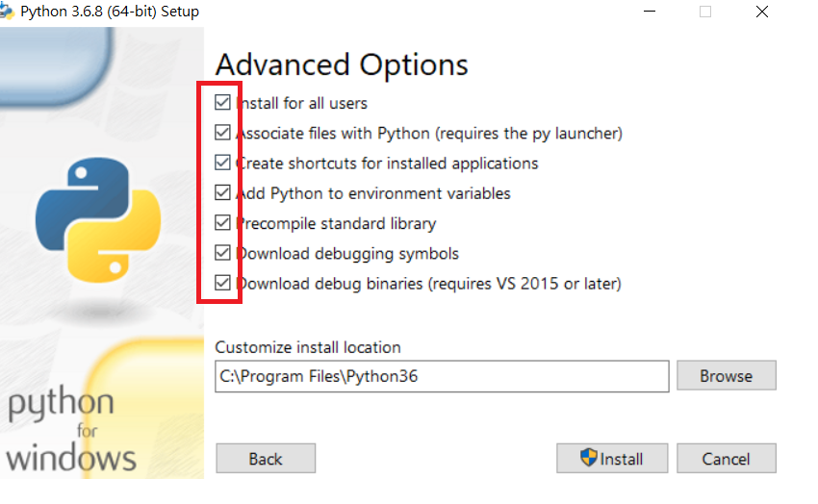This screenshot has height=504, width=818.
Task: Uncheck Download debug binaries option
Action: pos(222,283)
